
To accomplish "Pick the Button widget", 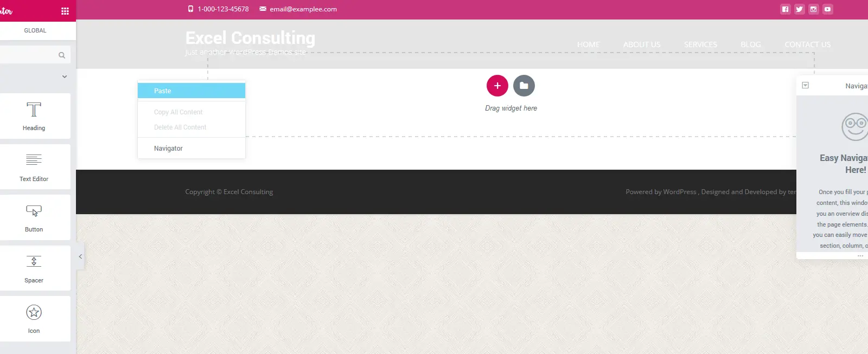I will click(34, 217).
